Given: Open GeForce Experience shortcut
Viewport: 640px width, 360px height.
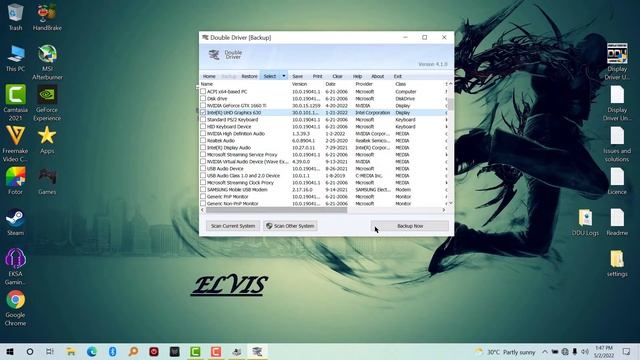Looking at the screenshot, I should tap(47, 103).
